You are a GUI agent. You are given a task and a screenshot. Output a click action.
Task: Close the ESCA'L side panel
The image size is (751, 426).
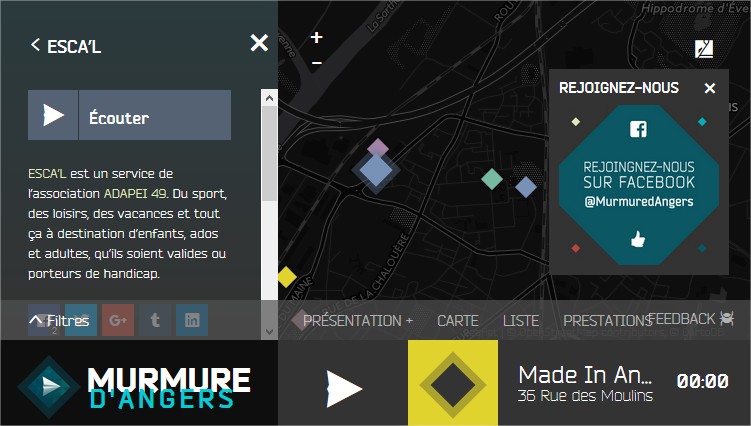pyautogui.click(x=259, y=43)
